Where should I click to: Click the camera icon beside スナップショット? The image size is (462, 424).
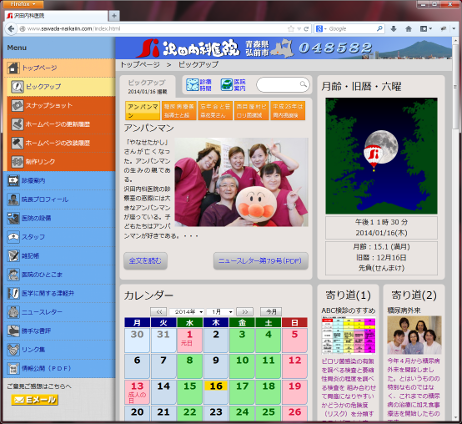pos(17,105)
